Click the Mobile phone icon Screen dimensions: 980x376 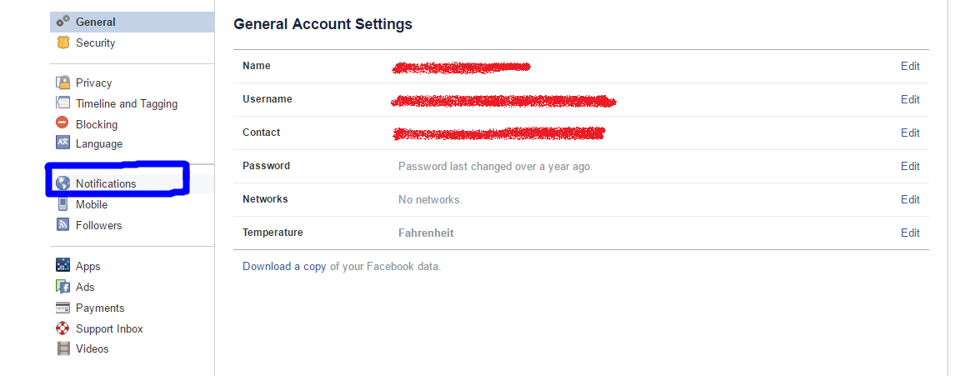coord(62,204)
